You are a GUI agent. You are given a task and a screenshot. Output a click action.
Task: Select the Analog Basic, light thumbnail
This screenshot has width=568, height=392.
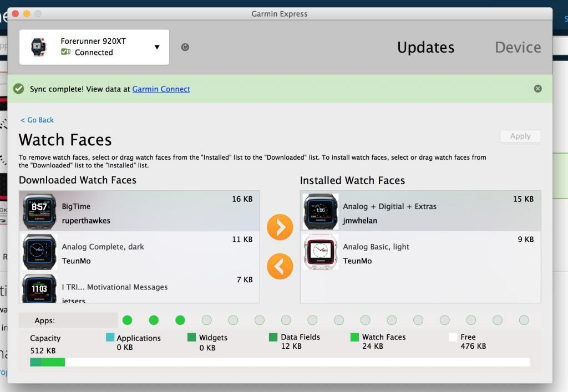(321, 252)
